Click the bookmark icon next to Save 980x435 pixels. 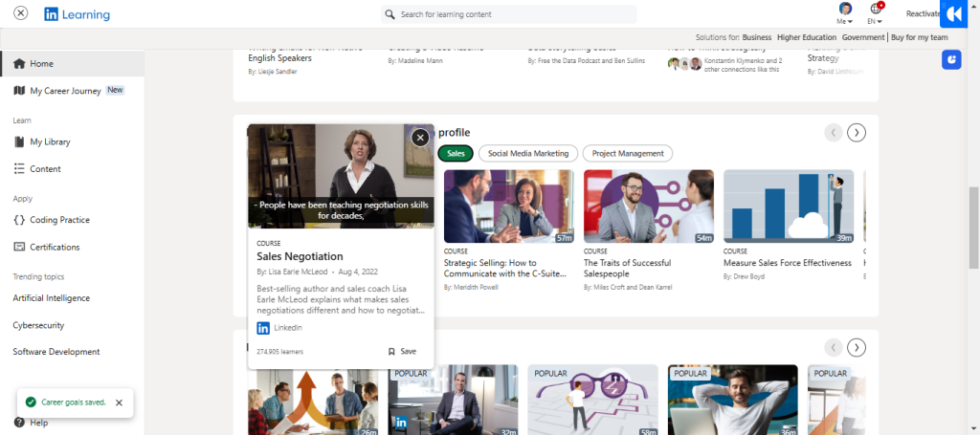pyautogui.click(x=391, y=352)
